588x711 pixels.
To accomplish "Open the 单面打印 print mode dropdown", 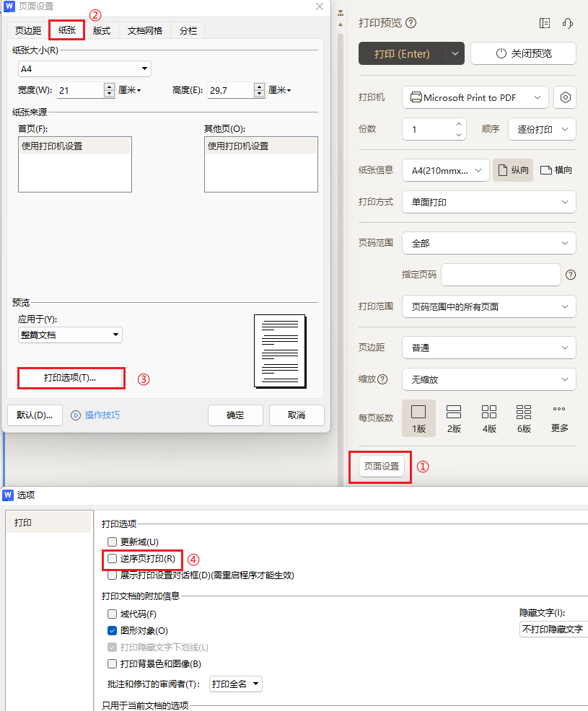I will click(x=489, y=202).
